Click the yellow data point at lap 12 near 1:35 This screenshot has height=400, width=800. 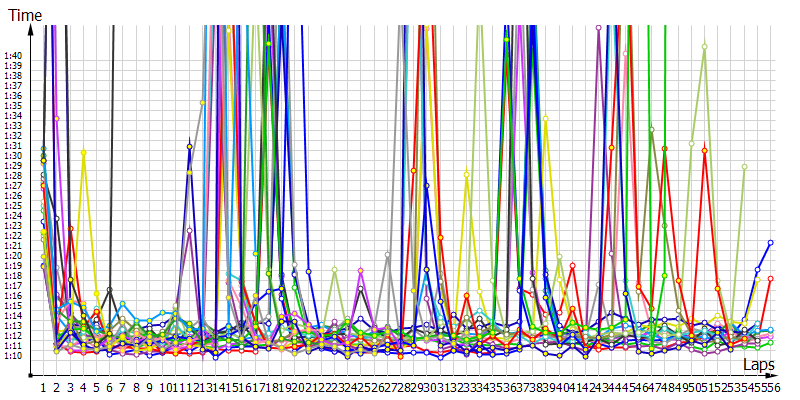pos(203,103)
